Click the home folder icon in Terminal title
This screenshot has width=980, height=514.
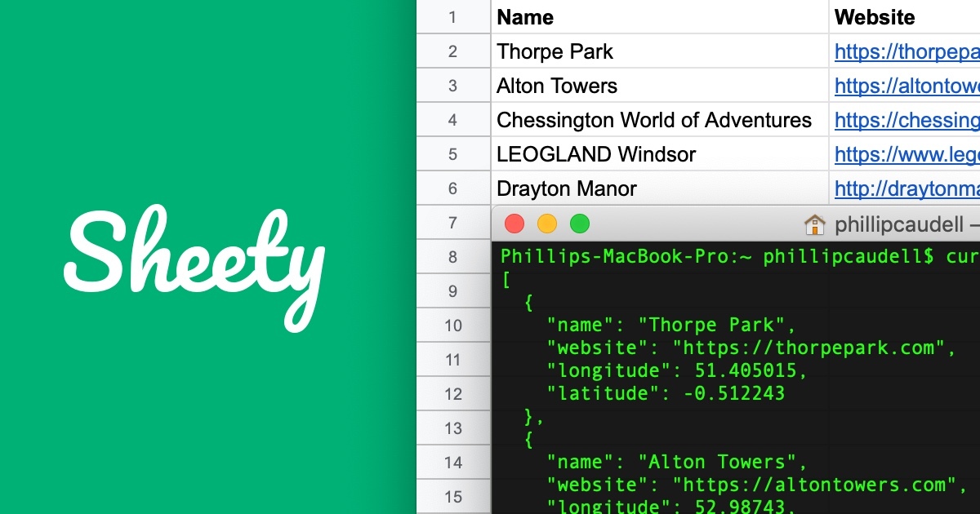814,224
